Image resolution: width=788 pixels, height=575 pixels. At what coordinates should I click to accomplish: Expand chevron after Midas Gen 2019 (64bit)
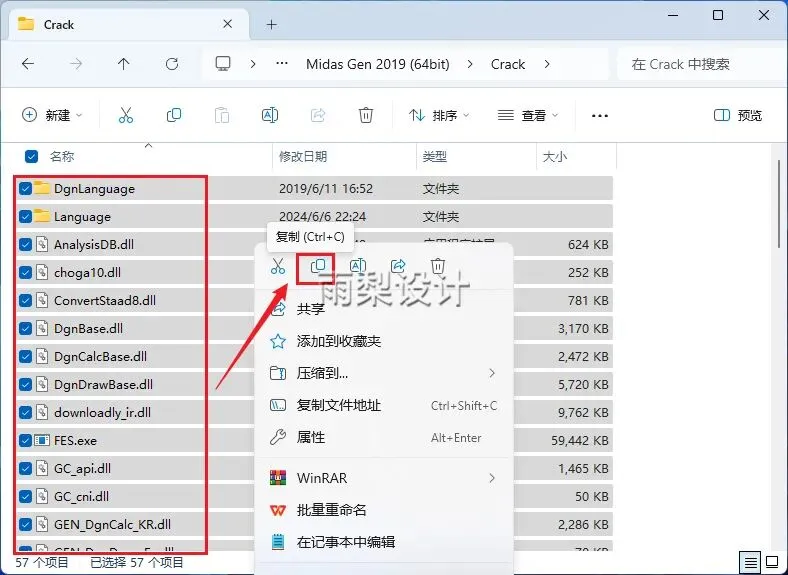coord(470,64)
